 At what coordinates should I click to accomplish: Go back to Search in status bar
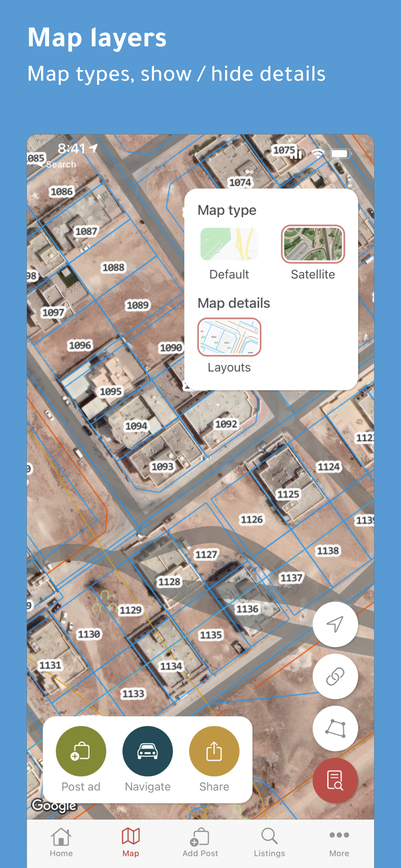[57, 164]
